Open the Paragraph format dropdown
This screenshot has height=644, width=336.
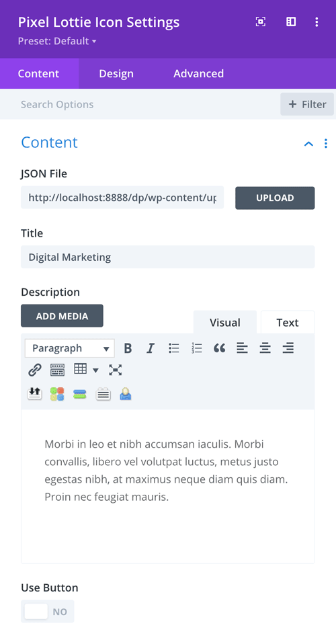[70, 348]
